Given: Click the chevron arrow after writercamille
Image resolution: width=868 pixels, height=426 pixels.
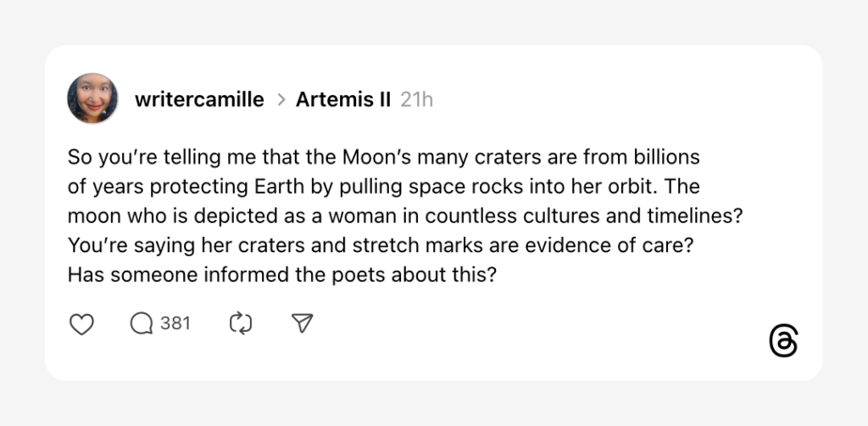Looking at the screenshot, I should [x=281, y=100].
